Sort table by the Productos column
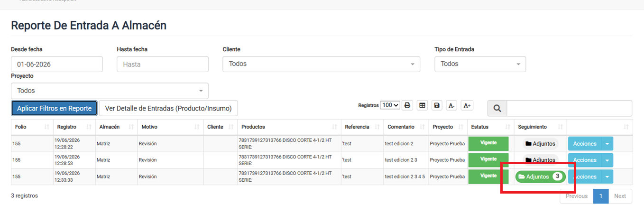644x223 pixels. point(289,127)
